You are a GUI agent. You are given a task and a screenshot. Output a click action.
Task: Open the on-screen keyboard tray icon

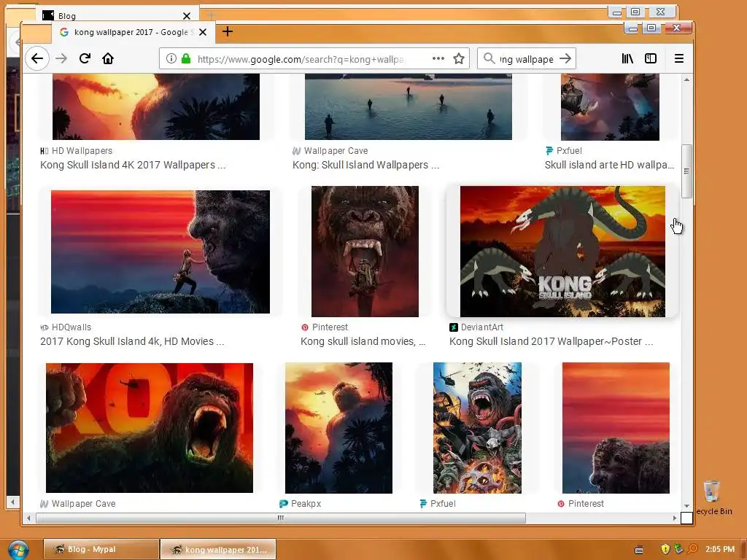(639, 550)
